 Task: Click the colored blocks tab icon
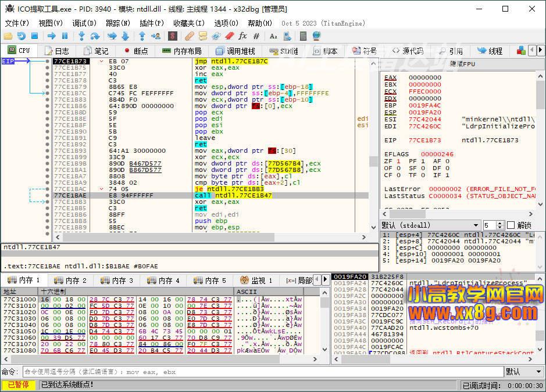(521, 51)
